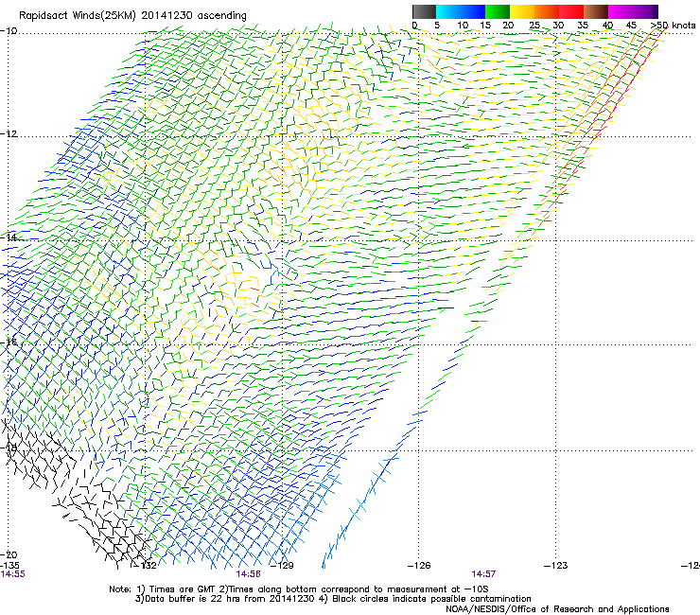Click the '-135' longitude axis label
The width and height of the screenshot is (700, 615).
tap(9, 565)
